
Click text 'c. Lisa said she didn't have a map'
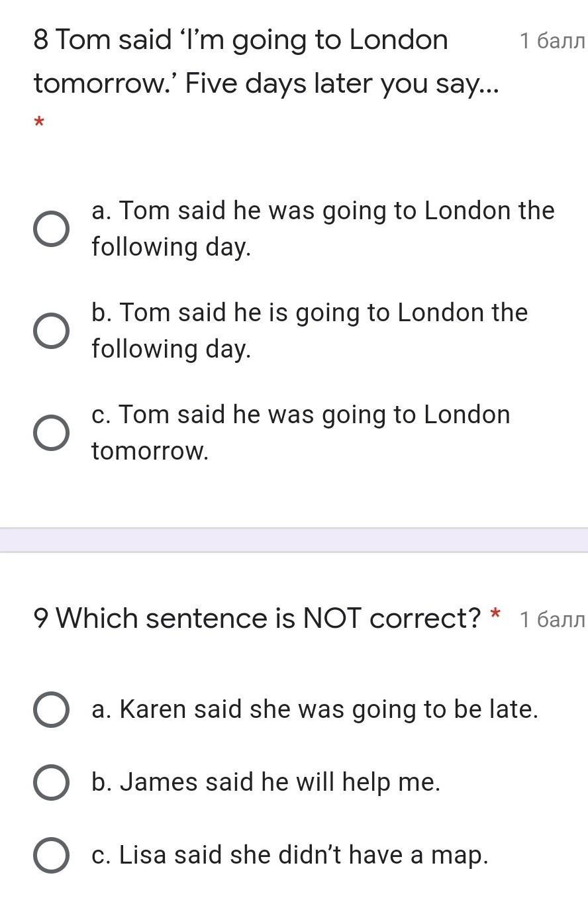[289, 855]
